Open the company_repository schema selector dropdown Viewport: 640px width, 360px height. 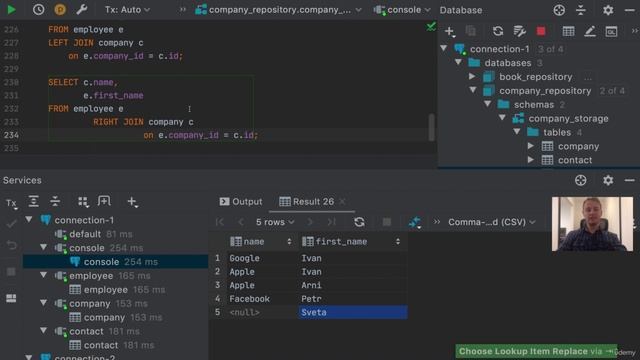[x=279, y=10]
